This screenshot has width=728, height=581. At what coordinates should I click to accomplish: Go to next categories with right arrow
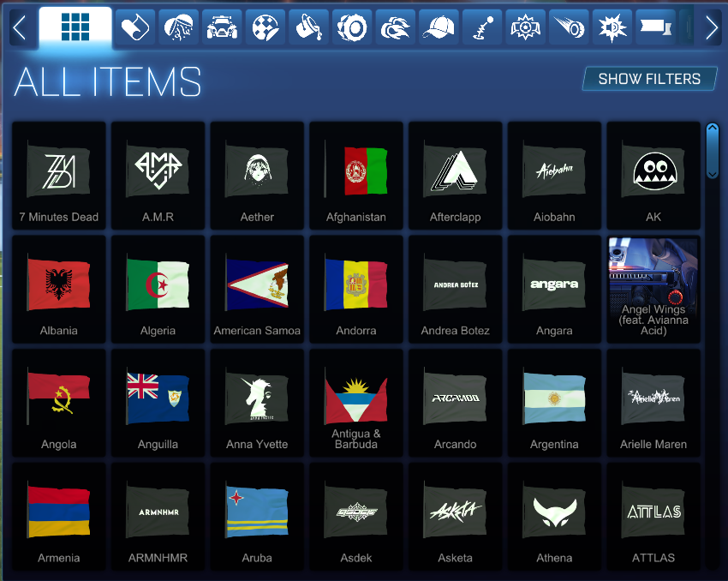pos(711,28)
